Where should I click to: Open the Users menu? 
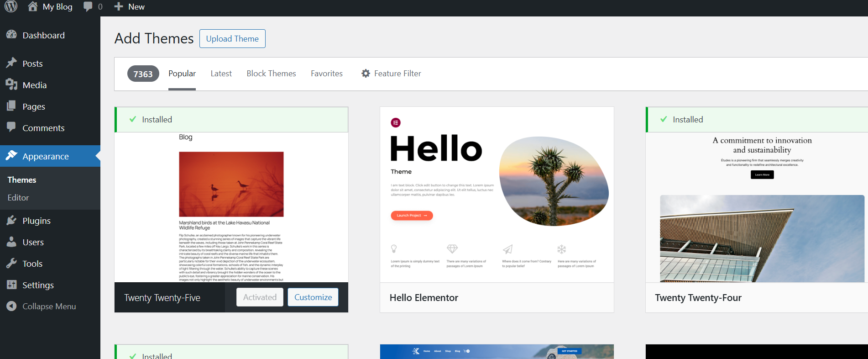[x=50, y=242]
